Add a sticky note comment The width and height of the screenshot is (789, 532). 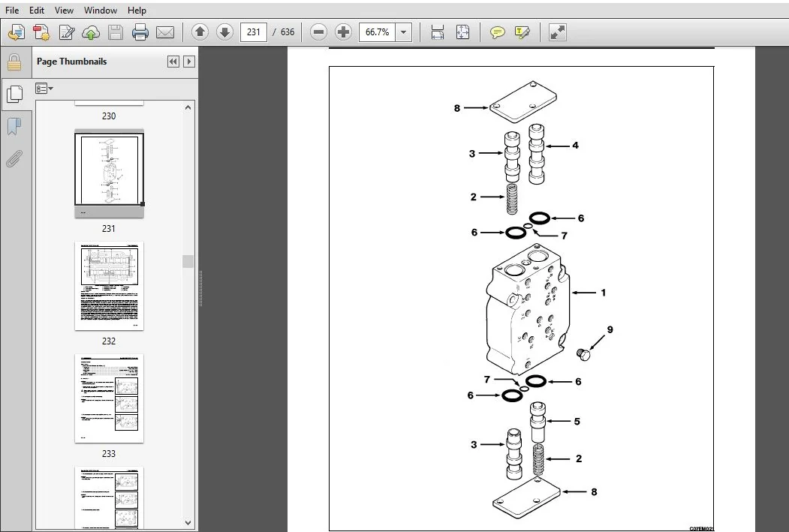(497, 32)
